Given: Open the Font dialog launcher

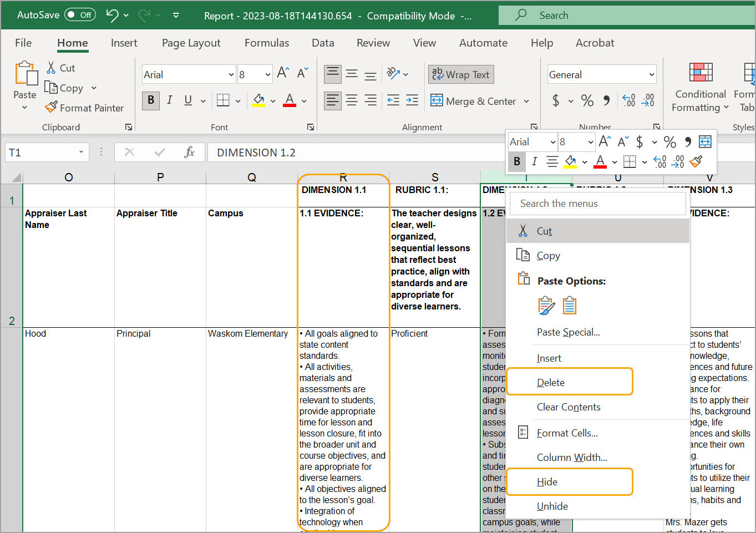Looking at the screenshot, I should 311,127.
